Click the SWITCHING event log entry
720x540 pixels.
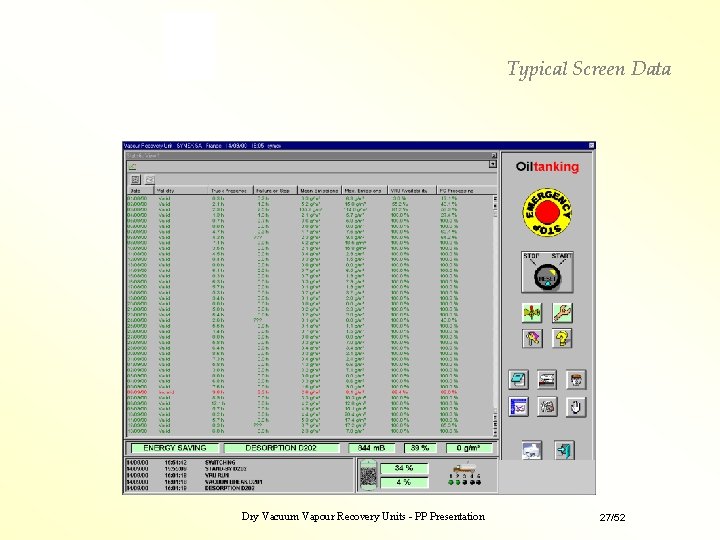(x=220, y=462)
